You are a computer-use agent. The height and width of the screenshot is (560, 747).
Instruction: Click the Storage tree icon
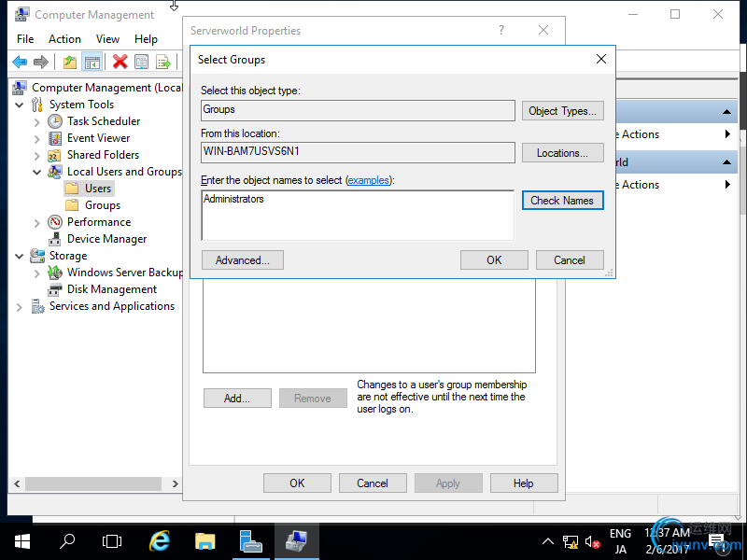(37, 256)
